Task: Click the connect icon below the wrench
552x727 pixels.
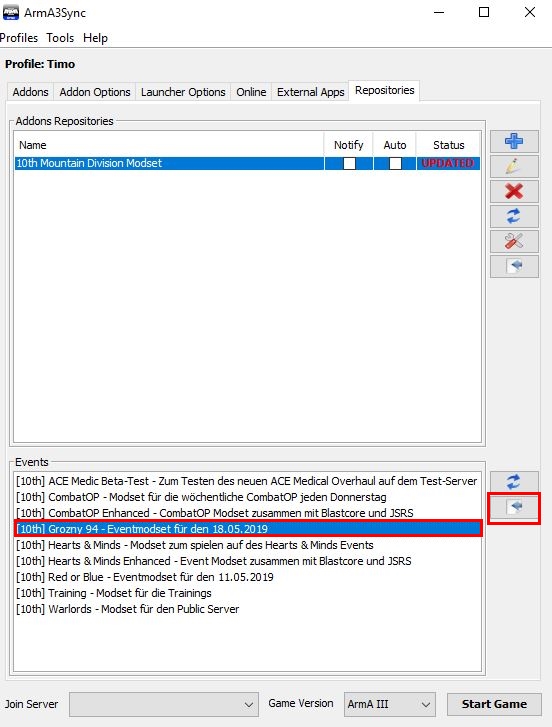Action: pos(514,267)
